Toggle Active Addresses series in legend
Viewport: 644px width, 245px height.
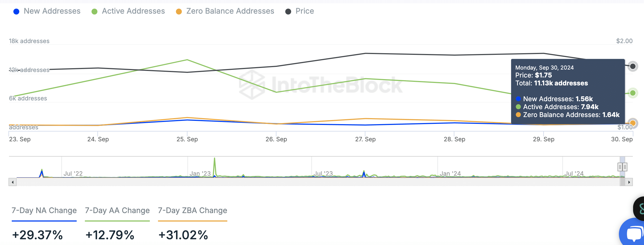128,11
